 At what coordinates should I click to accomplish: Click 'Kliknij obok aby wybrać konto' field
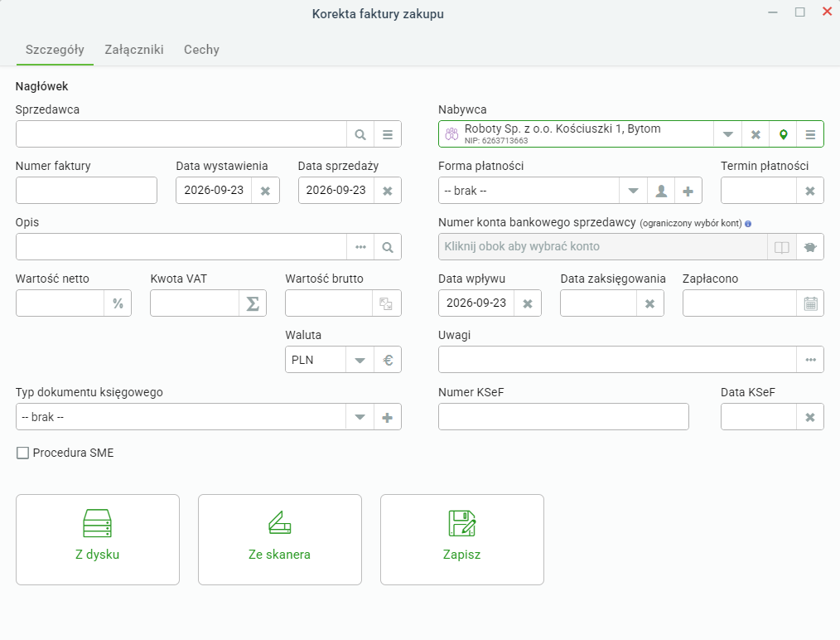tap(603, 247)
